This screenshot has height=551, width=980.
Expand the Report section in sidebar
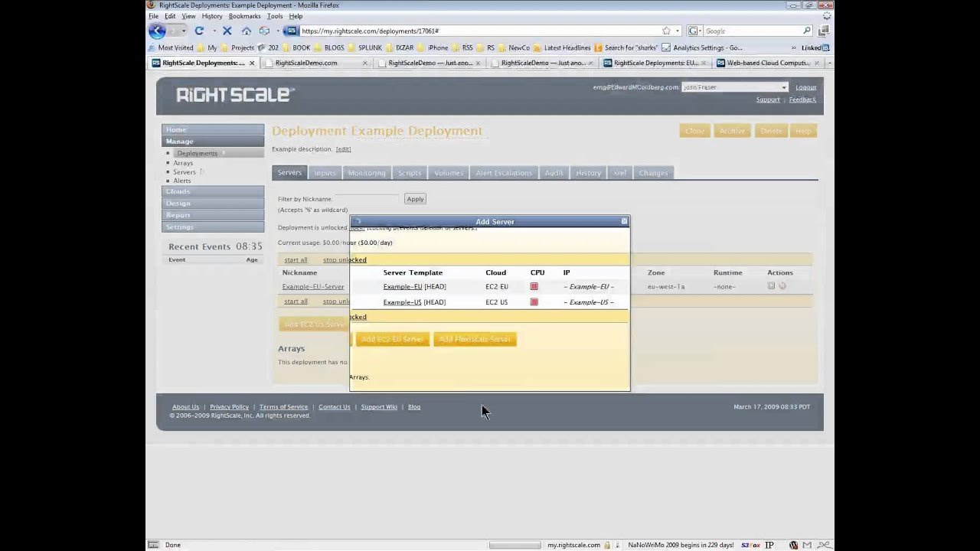pos(213,215)
